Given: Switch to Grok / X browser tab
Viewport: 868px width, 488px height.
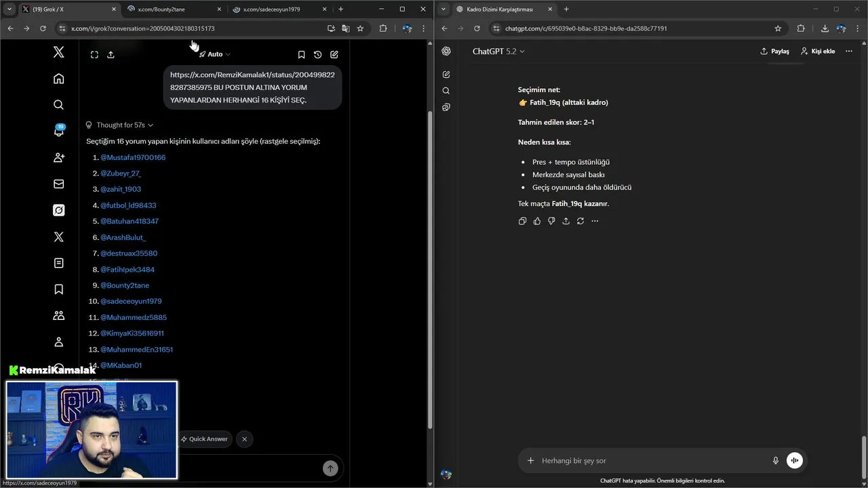Looking at the screenshot, I should 68,9.
